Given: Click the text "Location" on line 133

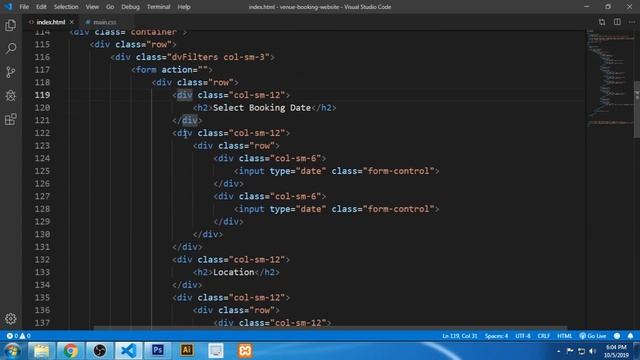Looking at the screenshot, I should pyautogui.click(x=234, y=272).
